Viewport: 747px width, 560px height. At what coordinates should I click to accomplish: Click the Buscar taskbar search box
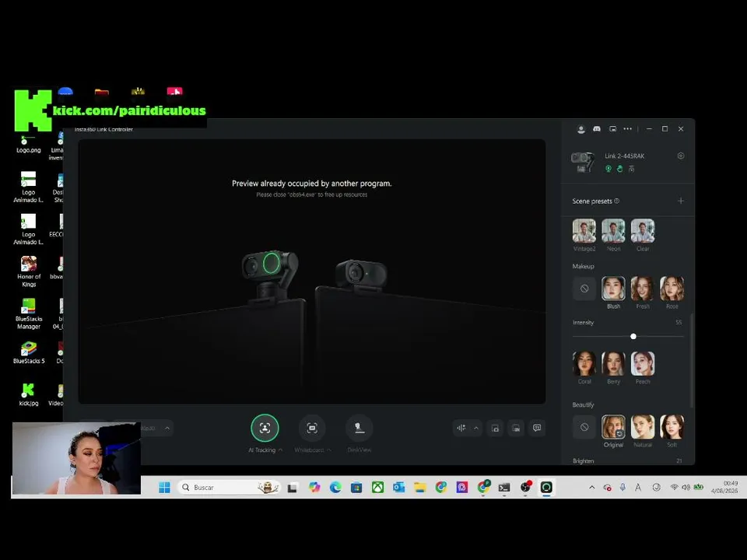230,487
